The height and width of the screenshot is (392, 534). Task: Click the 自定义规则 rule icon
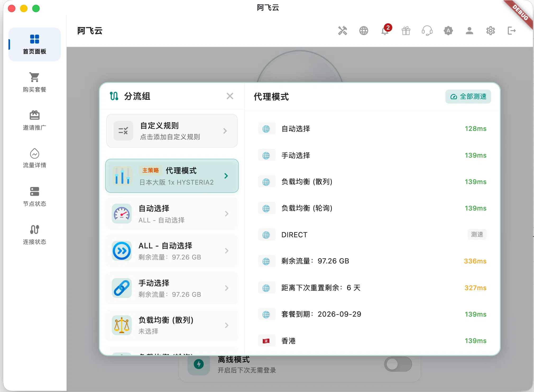pyautogui.click(x=123, y=131)
